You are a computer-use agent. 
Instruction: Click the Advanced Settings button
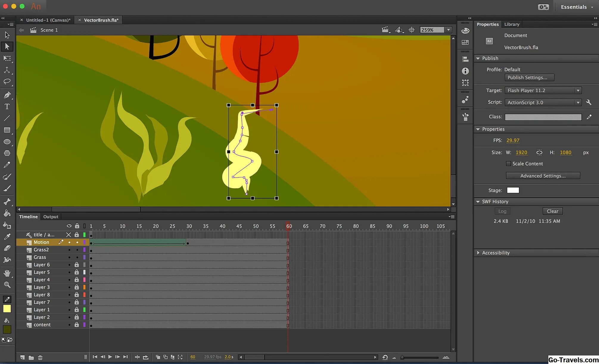click(543, 176)
